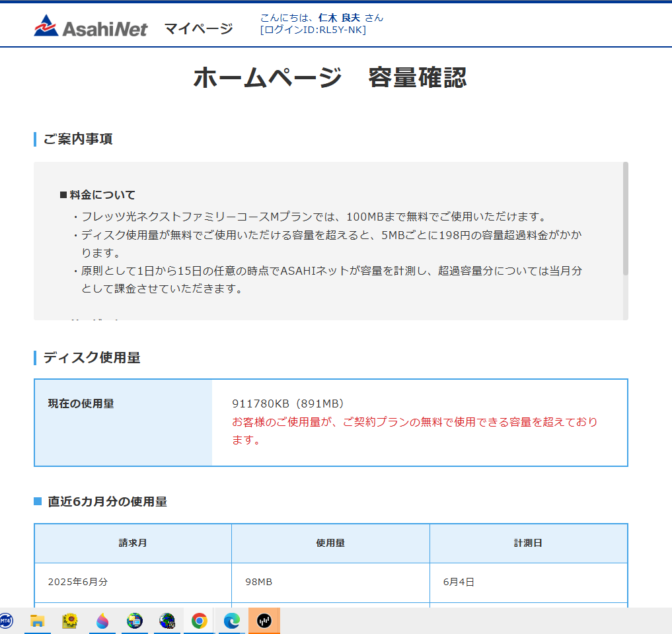Click the globe-with-monitor taskbar icon
The width and height of the screenshot is (672, 634).
pyautogui.click(x=135, y=621)
